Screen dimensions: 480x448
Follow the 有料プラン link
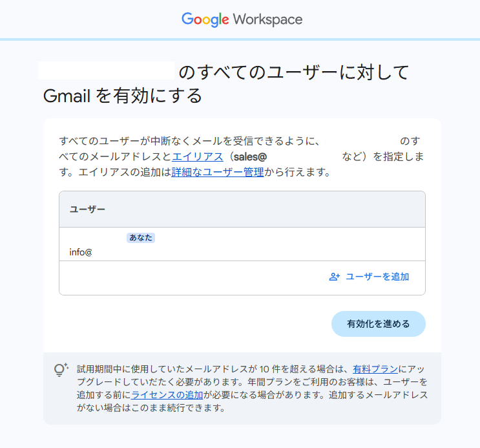coord(375,369)
